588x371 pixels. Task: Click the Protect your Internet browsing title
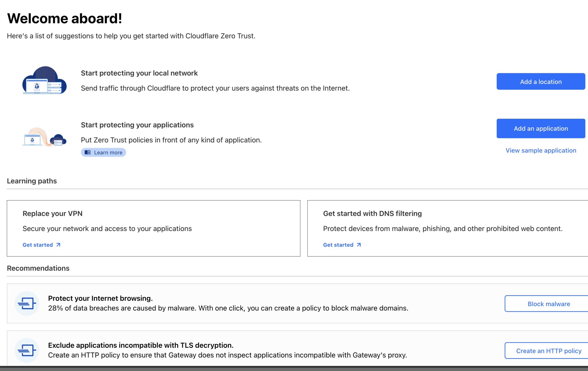pyautogui.click(x=100, y=298)
